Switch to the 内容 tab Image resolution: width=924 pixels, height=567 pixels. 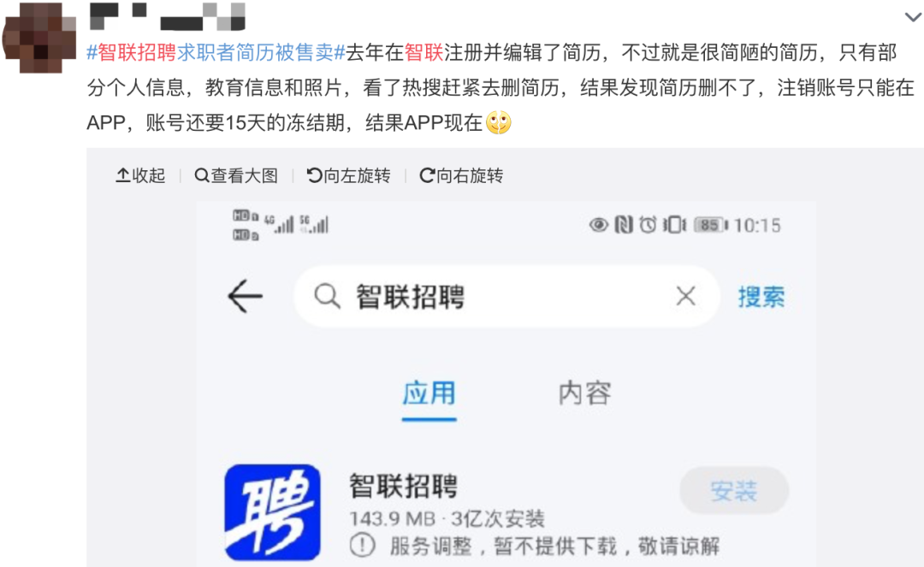click(584, 393)
